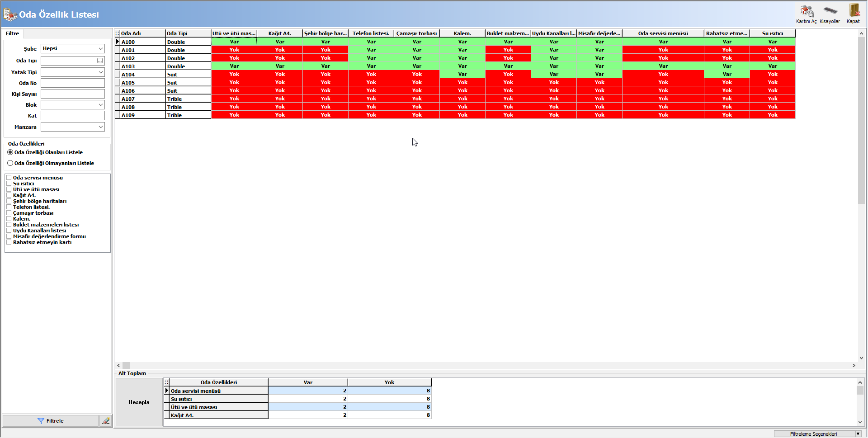Select the Ütü ve ütü masası summary row

pos(298,407)
